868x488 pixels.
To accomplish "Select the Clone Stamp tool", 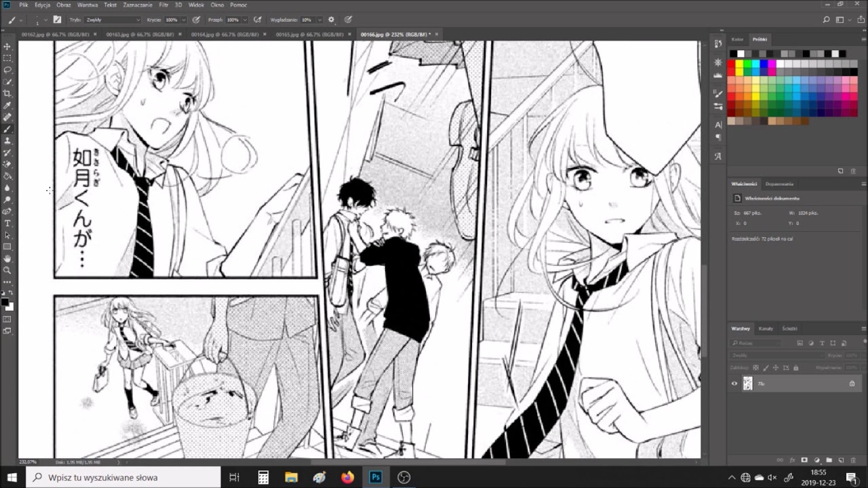I will (7, 140).
